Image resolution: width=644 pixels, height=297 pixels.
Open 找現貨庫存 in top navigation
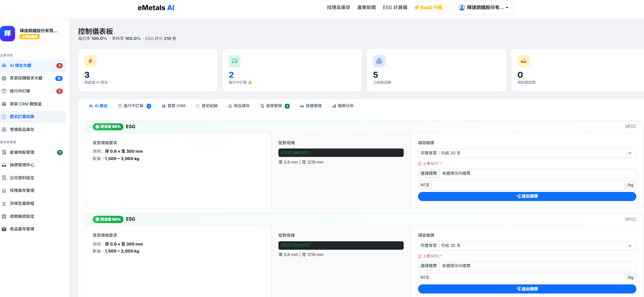click(x=339, y=8)
